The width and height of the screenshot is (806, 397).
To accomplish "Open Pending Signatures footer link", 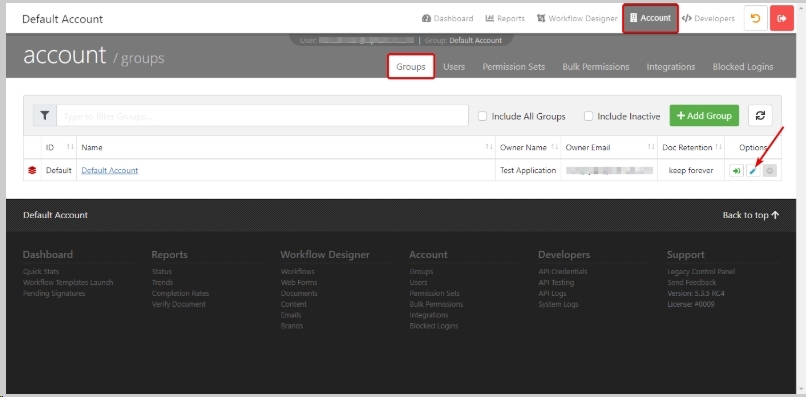I will (x=54, y=293).
